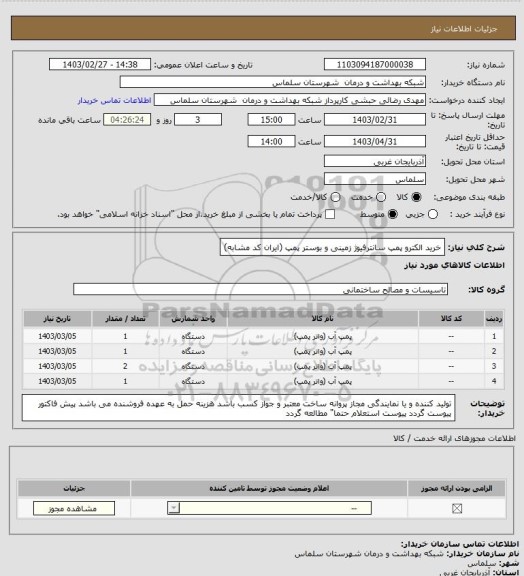Image resolution: width=524 pixels, height=576 pixels.
Task: Select the کالا radio button
Action: (416, 197)
